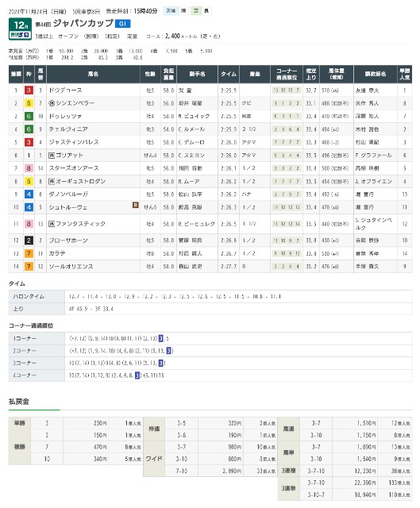Viewport: 420px width, 508px height.
Task: Click the boxed 外 mark before ゴリアット
Action: click(x=52, y=156)
